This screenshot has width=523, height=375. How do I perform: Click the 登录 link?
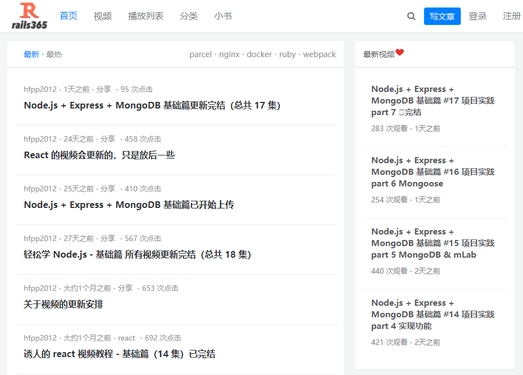click(478, 16)
